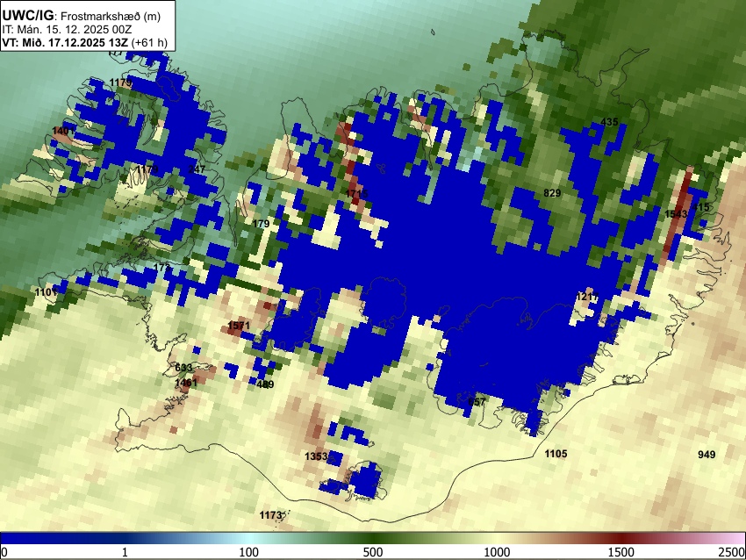Click the map value 1217
Viewport: 746px width, 560px height.
[x=587, y=297]
